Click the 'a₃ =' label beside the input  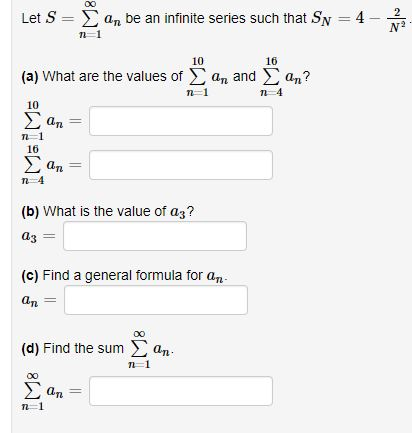(38, 236)
